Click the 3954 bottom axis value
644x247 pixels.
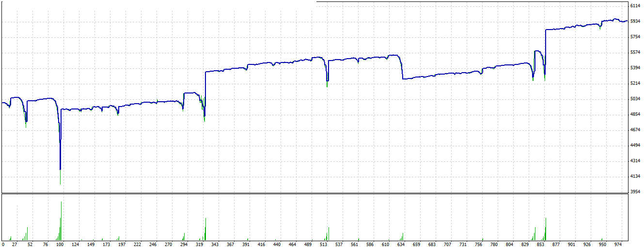tap(636, 192)
